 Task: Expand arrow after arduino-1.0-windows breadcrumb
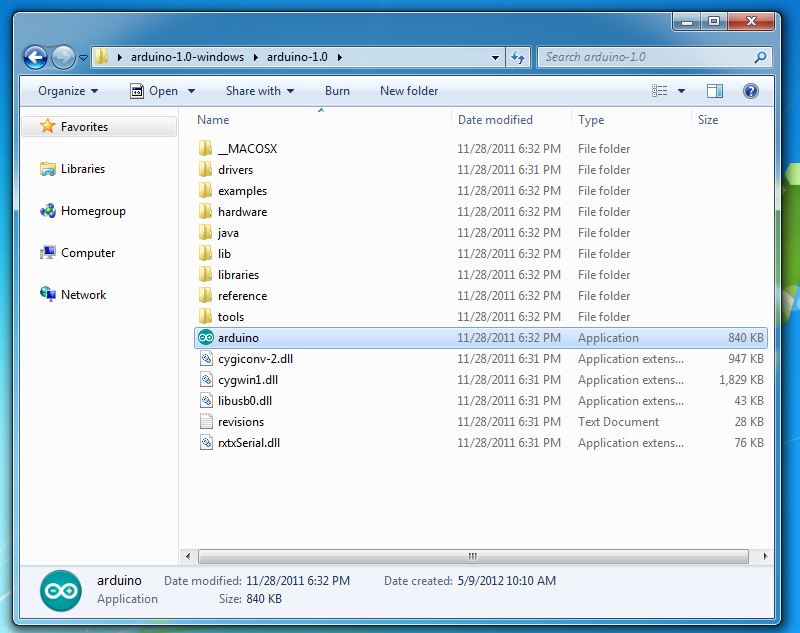[256, 57]
